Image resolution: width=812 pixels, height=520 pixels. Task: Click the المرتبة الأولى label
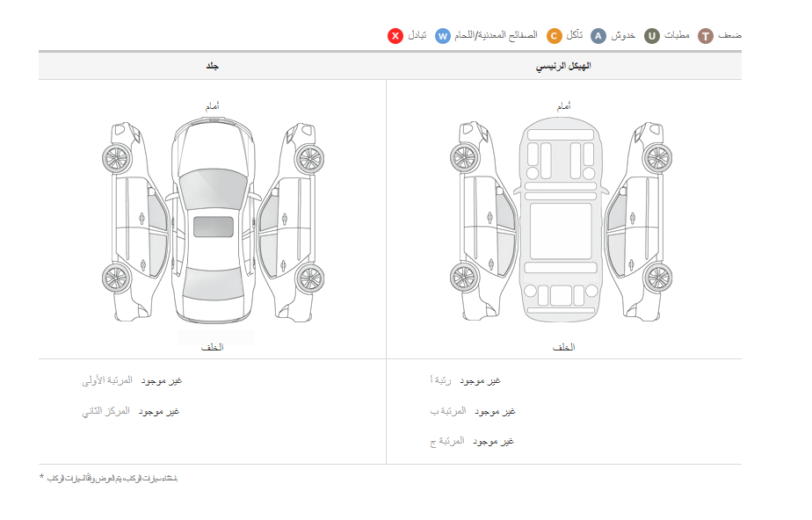pos(106,380)
